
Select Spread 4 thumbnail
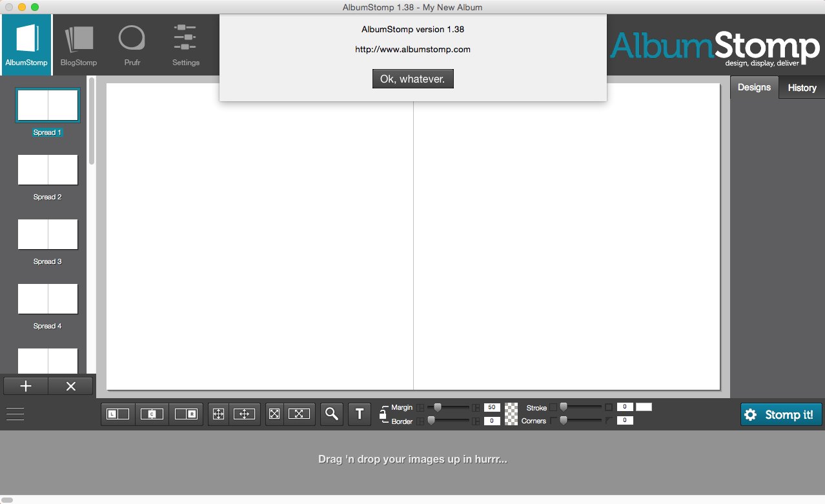(48, 299)
